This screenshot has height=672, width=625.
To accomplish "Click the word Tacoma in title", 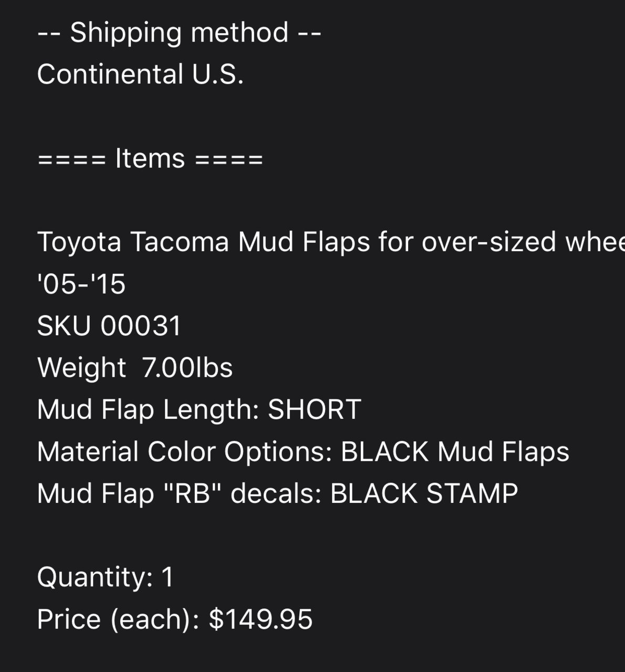I will pyautogui.click(x=180, y=242).
